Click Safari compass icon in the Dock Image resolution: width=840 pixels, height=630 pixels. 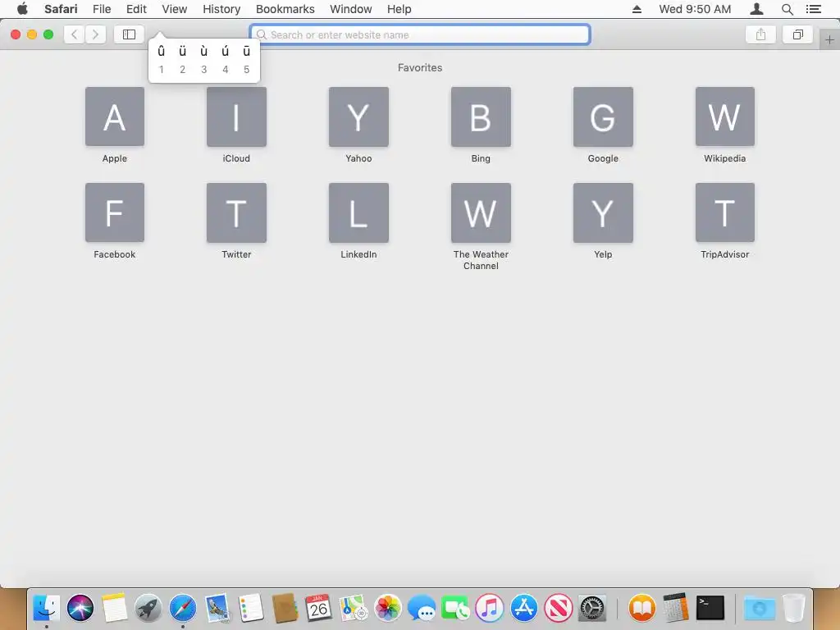pyautogui.click(x=183, y=608)
